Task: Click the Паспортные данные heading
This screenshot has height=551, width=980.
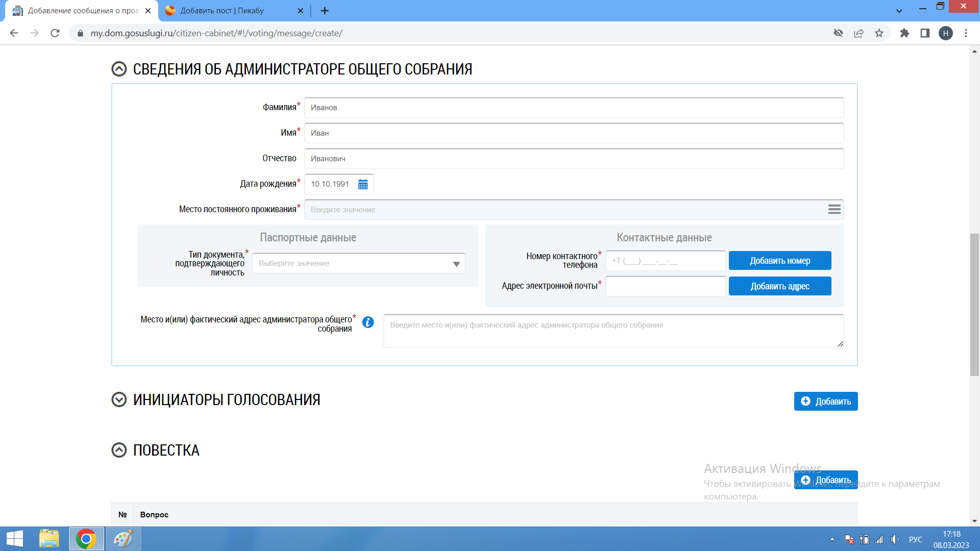Action: pos(308,238)
